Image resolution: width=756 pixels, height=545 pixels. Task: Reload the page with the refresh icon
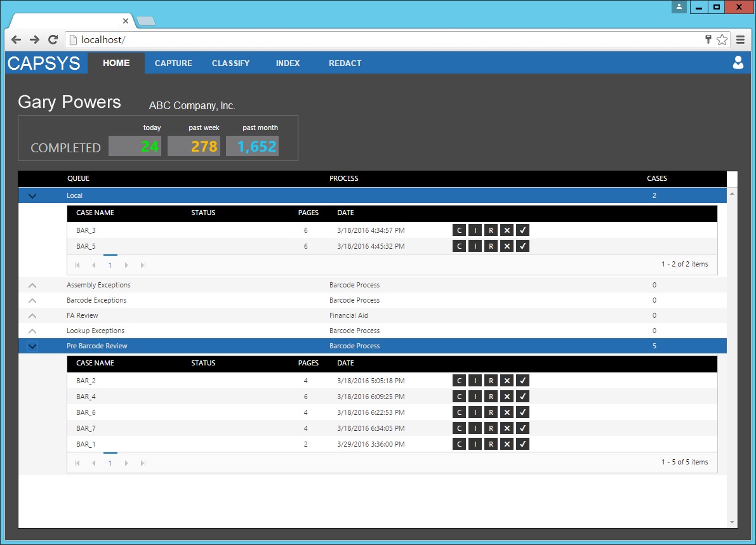point(53,39)
